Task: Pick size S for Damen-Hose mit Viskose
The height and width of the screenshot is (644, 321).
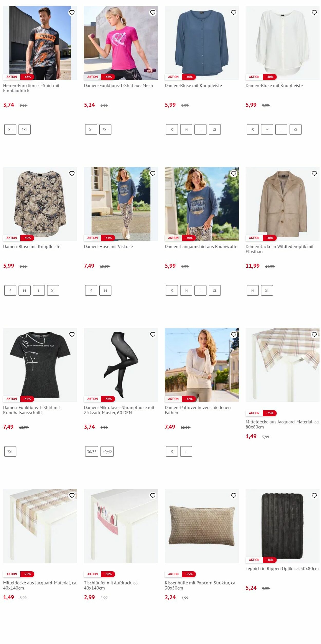Action: (91, 291)
